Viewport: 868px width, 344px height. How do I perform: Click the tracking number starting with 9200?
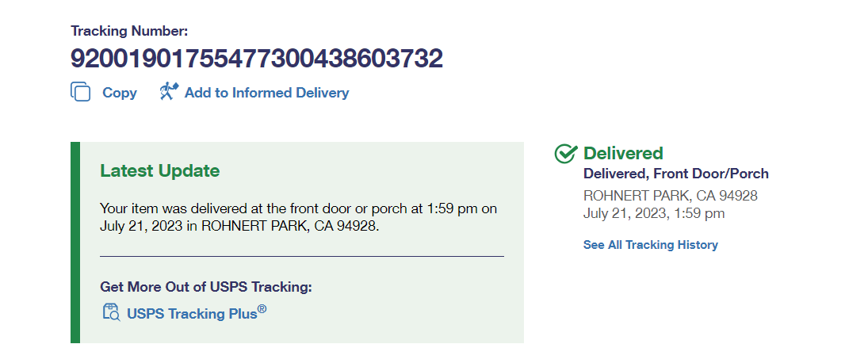coord(256,59)
